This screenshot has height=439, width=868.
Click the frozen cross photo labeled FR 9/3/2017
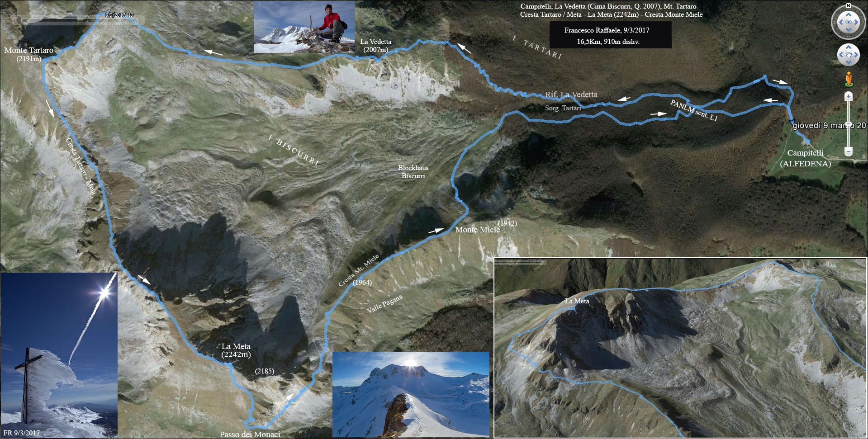(59, 355)
